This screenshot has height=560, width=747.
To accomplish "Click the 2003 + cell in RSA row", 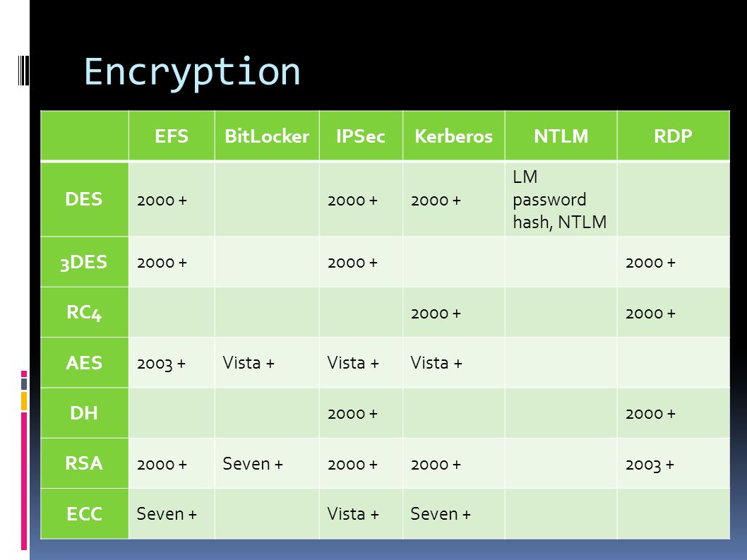I will click(673, 463).
